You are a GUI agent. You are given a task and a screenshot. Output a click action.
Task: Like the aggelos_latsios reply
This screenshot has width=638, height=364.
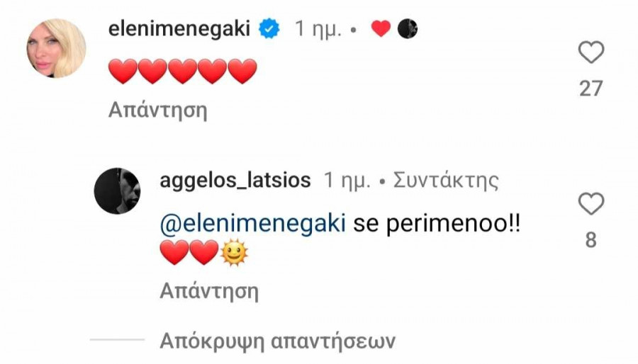coord(591,203)
